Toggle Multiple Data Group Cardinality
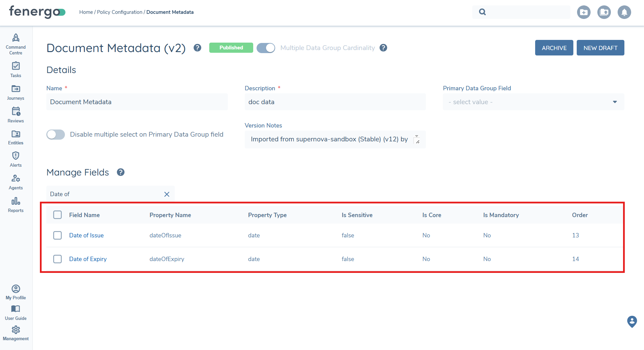This screenshot has height=350, width=644. [x=266, y=48]
